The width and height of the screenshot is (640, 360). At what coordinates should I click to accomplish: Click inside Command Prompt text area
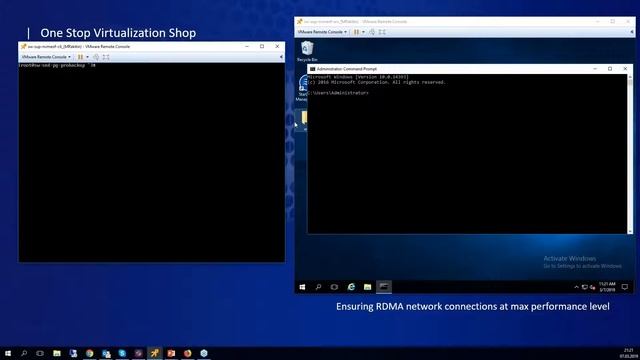467,155
